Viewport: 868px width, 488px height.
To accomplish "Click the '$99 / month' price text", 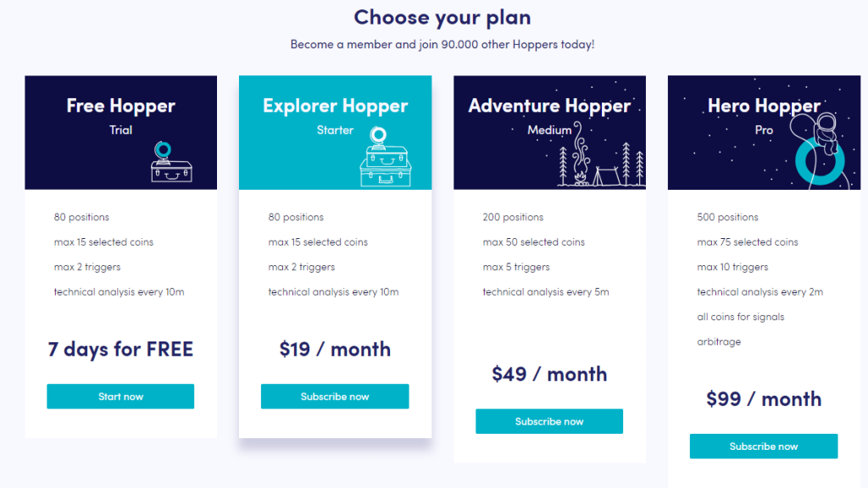I will (764, 399).
